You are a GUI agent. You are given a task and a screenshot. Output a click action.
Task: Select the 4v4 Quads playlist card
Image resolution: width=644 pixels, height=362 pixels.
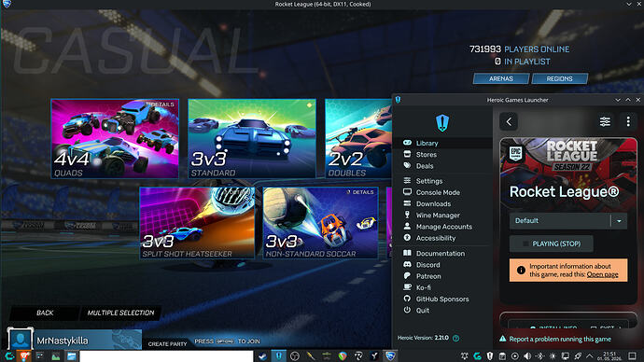pyautogui.click(x=115, y=139)
